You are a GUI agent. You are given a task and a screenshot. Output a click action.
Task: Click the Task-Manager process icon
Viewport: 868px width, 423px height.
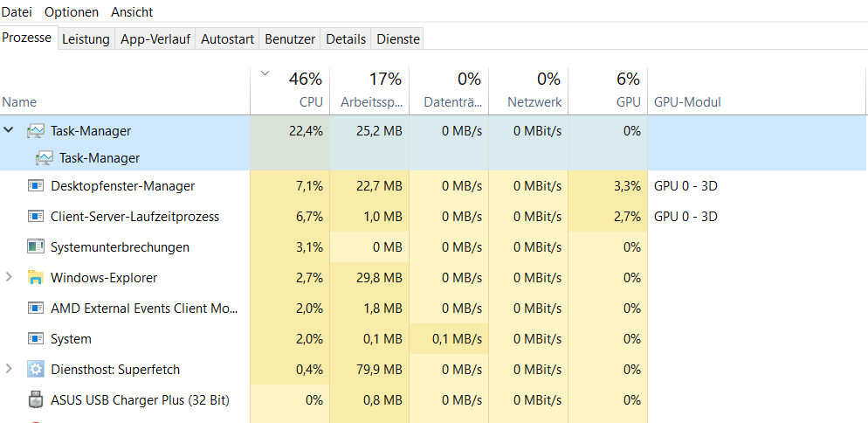click(36, 131)
